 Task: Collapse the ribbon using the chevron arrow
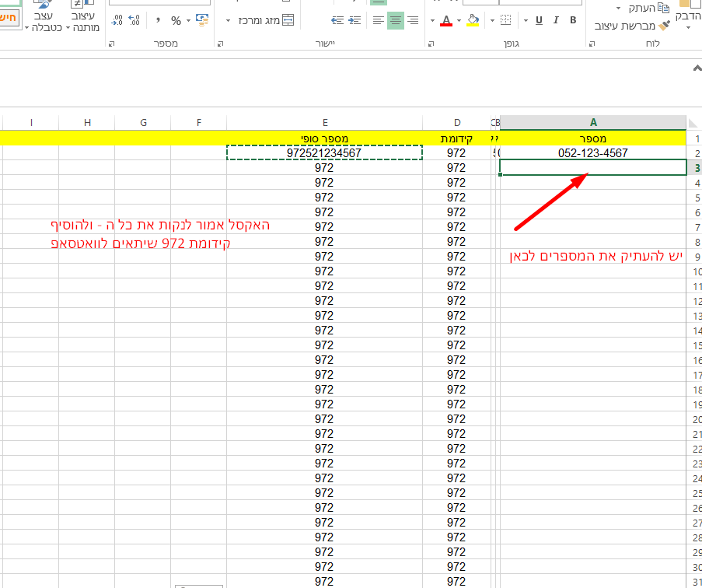697,69
